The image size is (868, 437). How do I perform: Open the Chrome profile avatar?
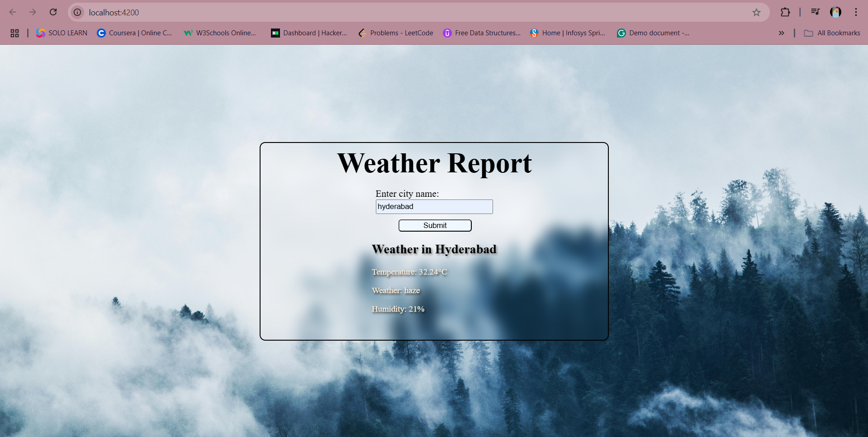[835, 12]
